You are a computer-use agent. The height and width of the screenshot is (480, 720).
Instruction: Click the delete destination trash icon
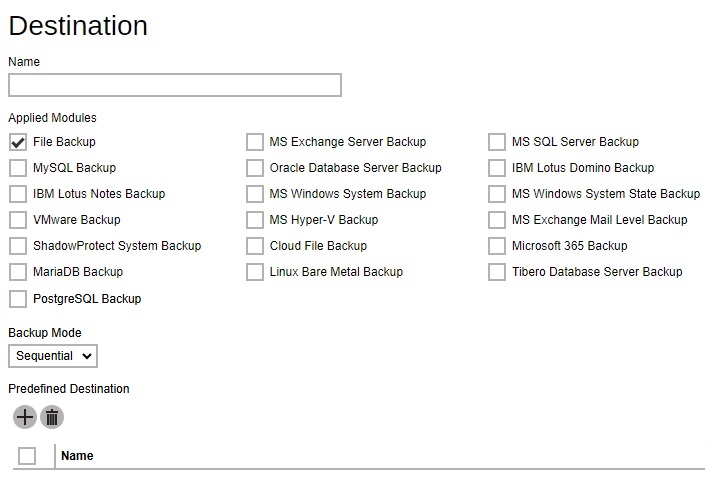point(52,417)
